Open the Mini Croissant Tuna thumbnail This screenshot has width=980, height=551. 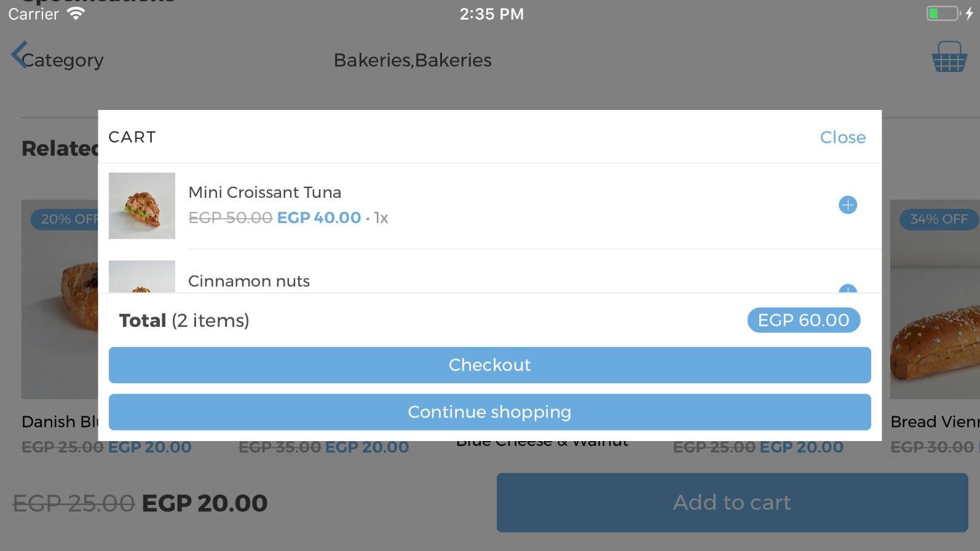[x=142, y=206]
